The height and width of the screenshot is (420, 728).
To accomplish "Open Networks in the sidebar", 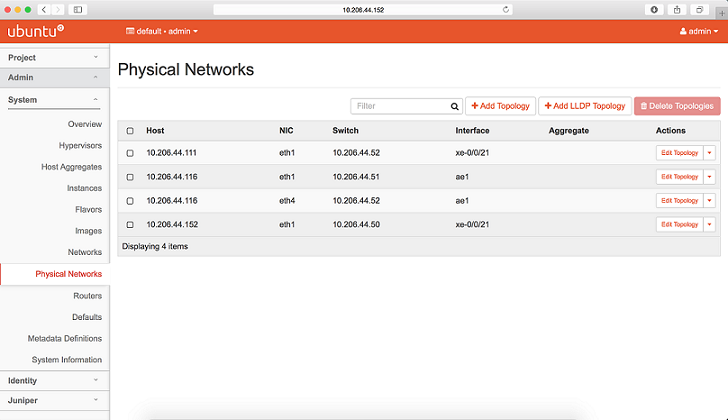I will [84, 252].
